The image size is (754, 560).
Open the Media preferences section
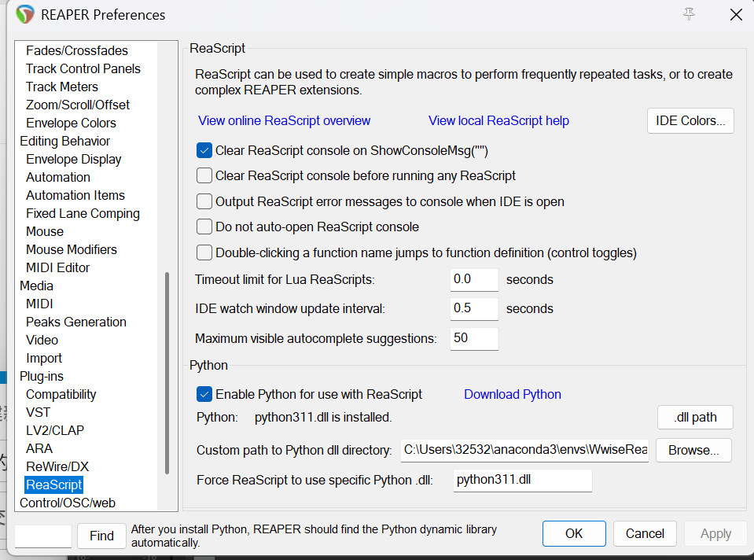pos(36,286)
